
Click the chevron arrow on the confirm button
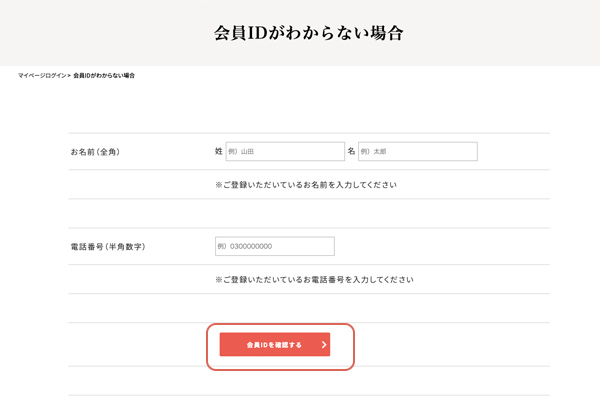(x=324, y=345)
